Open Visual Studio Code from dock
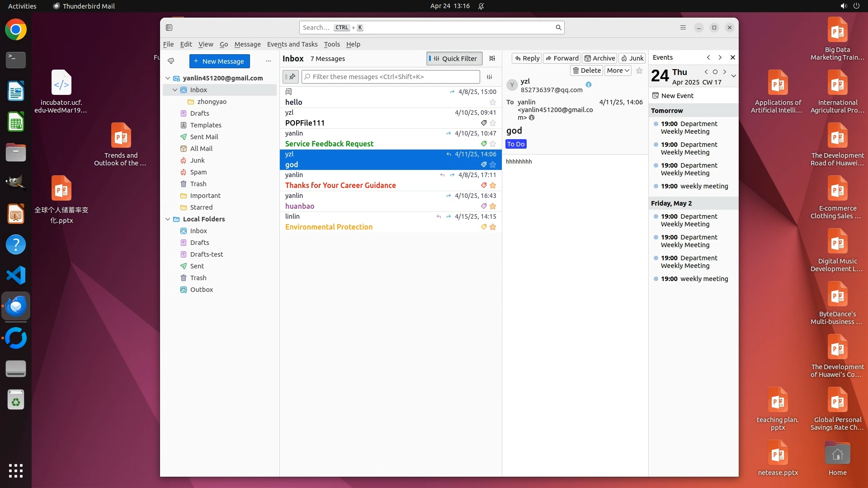868x488 pixels. pyautogui.click(x=16, y=275)
